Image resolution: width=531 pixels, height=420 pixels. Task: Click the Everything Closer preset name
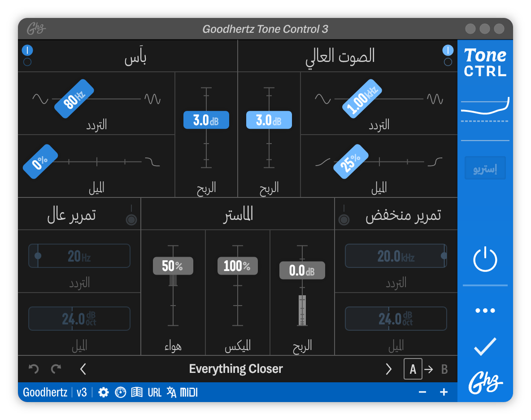(236, 368)
